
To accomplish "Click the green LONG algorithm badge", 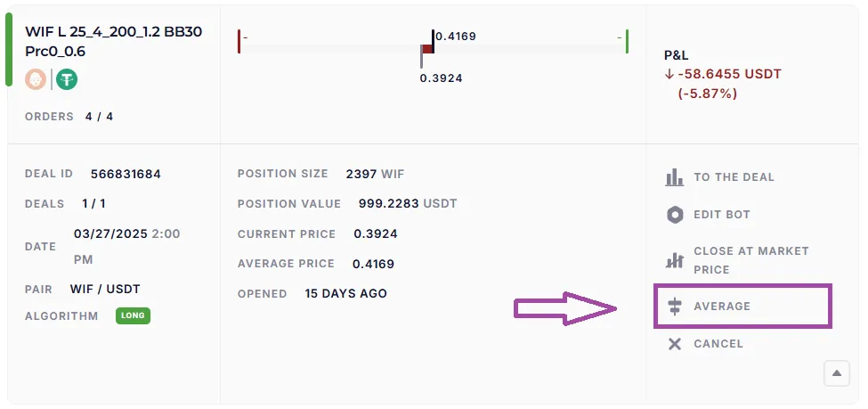I will click(133, 315).
